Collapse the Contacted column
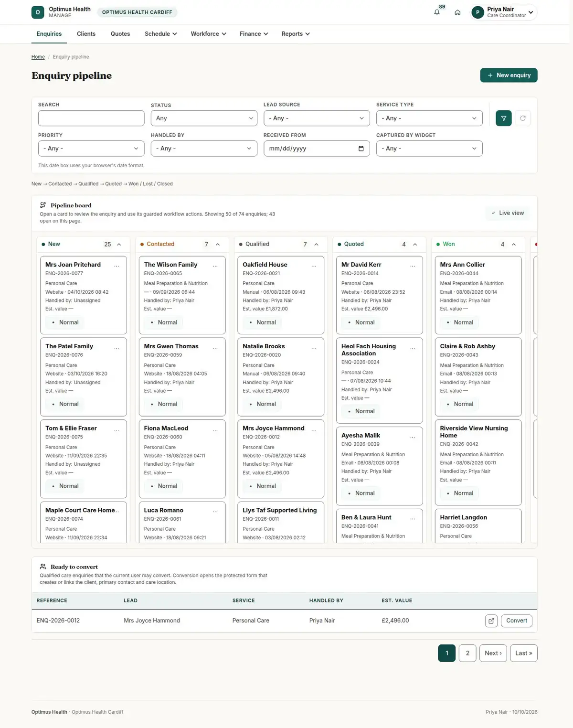Viewport: 573px width, 728px height. [218, 245]
